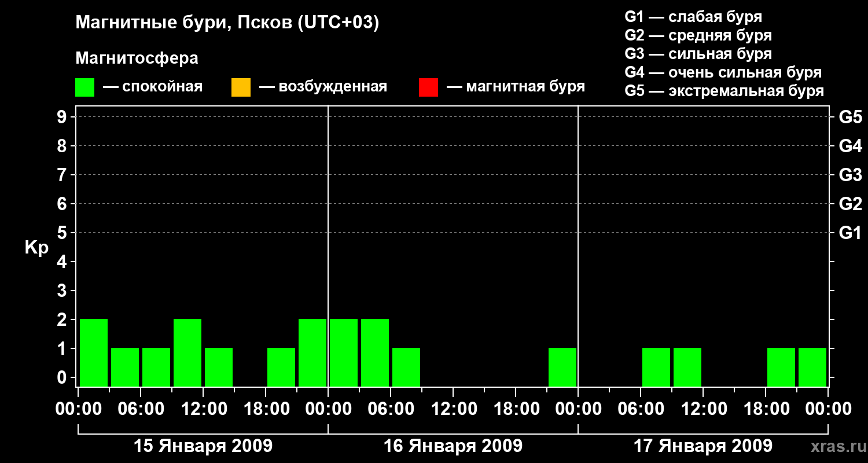Viewport: 868px width, 463px height.
Task: Select the 'G5 — экстремальная буря' legend line
Action: 724,91
